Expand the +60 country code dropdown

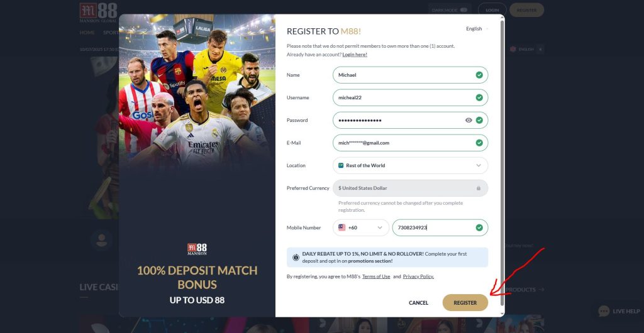360,227
